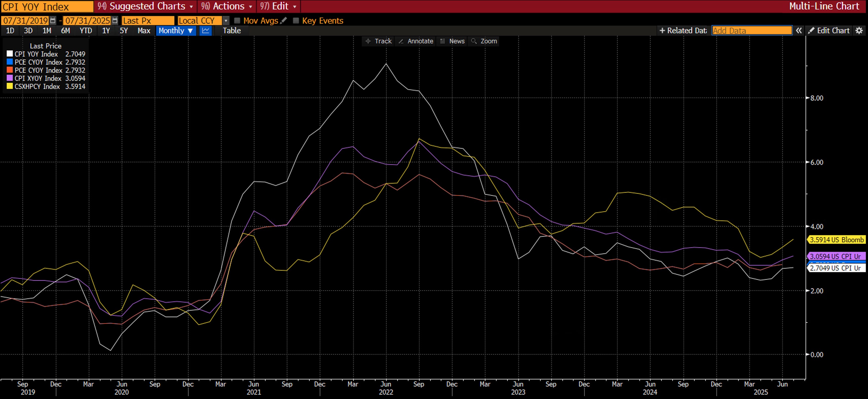Click the settings gear icon
The image size is (868, 399).
coord(859,31)
